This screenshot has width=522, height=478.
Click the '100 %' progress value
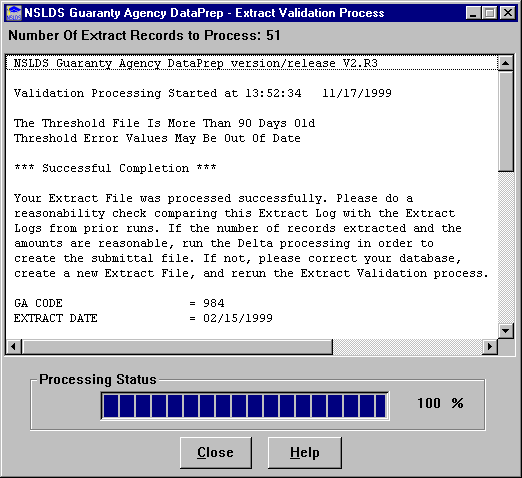point(440,403)
